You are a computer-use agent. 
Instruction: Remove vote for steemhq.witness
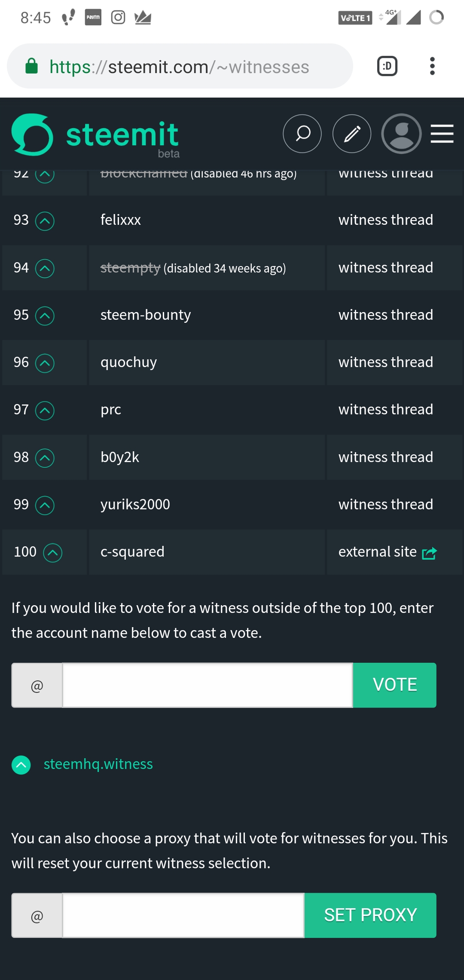coord(21,765)
